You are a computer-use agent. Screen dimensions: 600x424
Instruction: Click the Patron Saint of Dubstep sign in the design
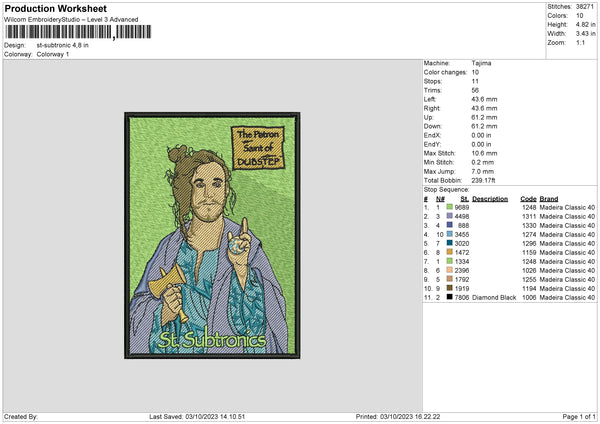pos(258,148)
